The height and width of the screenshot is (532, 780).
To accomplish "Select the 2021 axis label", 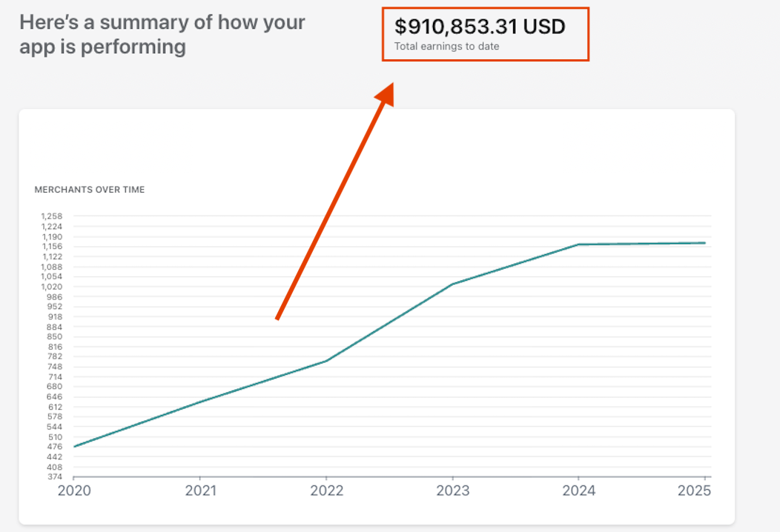I will [x=202, y=491].
